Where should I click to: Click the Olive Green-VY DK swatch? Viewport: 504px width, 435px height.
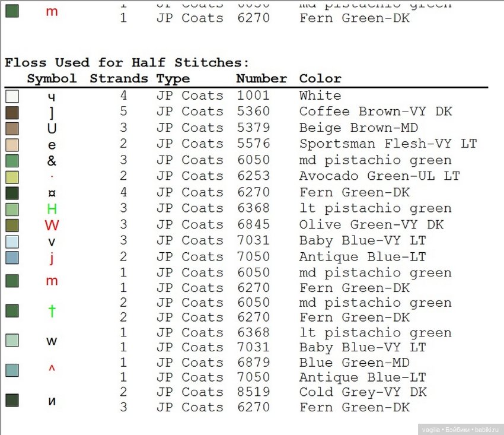[x=12, y=225]
